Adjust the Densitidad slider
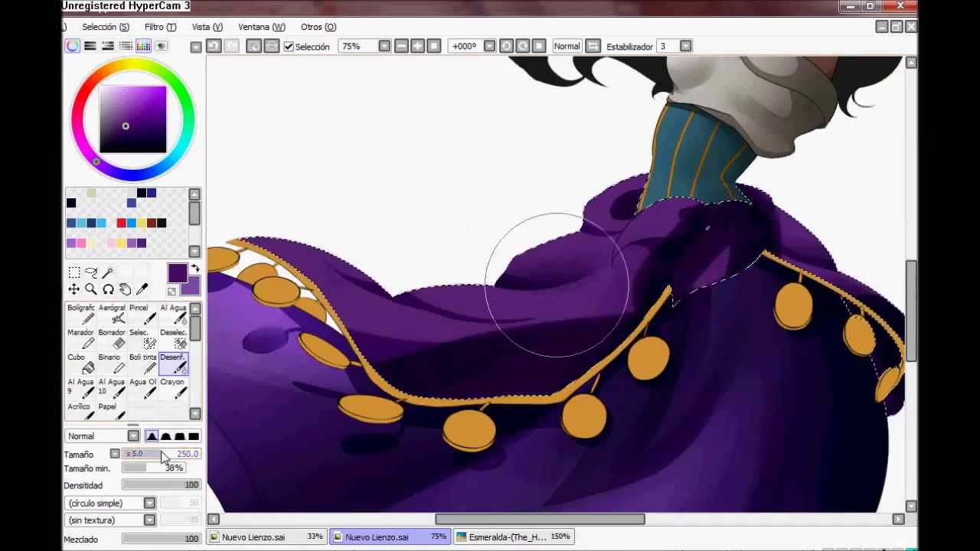This screenshot has height=551, width=980. 161,485
